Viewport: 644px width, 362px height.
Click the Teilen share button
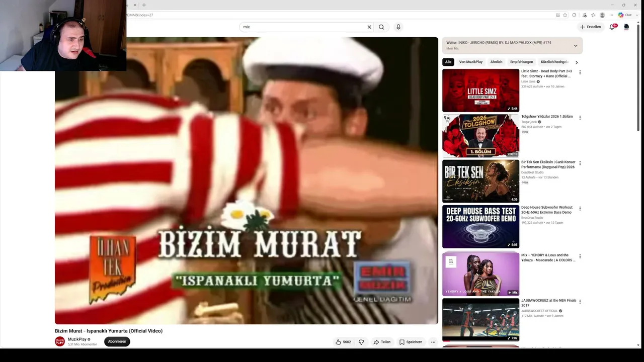[x=382, y=342]
